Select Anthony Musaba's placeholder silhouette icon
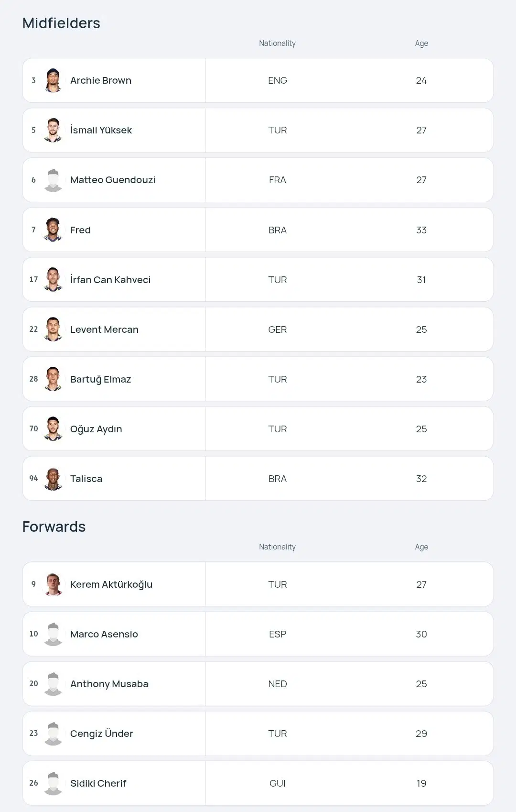This screenshot has height=812, width=516. coord(53,684)
